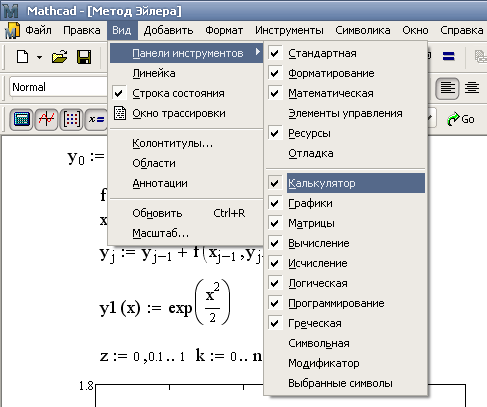Toggle Математическая toolbar checkbox
Screen dimensions: 487x407
pos(346,93)
